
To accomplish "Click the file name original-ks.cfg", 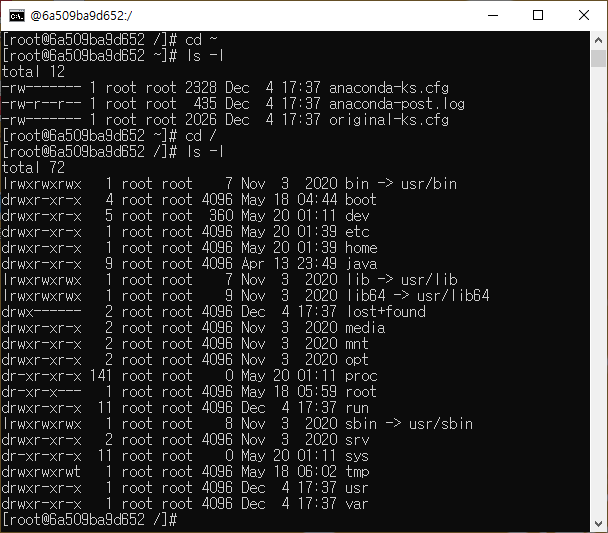I will click(389, 120).
